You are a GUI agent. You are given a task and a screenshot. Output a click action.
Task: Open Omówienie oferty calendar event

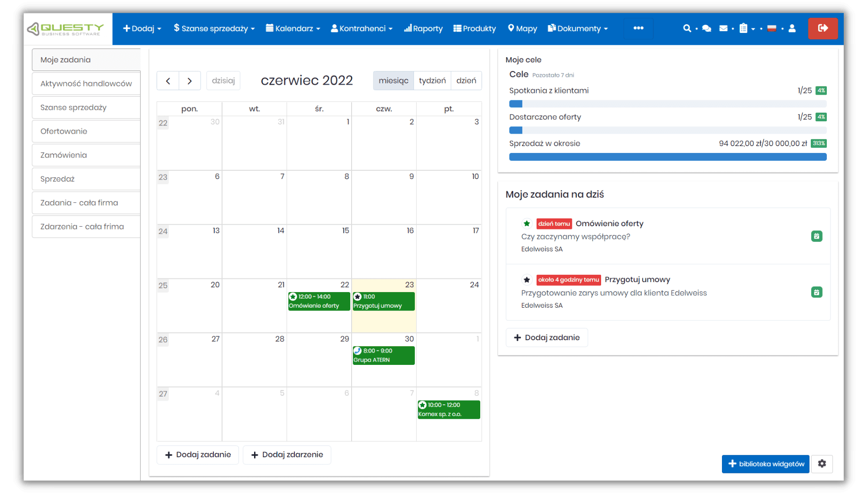coord(319,301)
